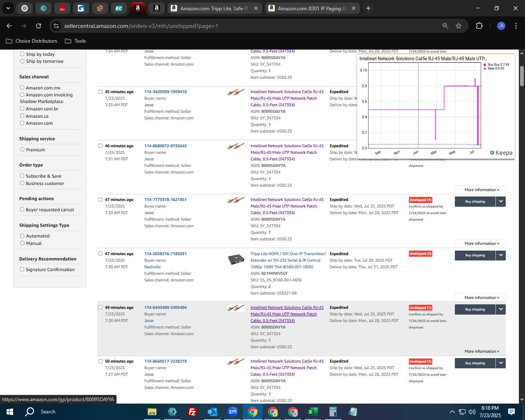Image resolution: width=525 pixels, height=420 pixels.
Task: Open Zoom from the taskbar
Action: [x=233, y=412]
